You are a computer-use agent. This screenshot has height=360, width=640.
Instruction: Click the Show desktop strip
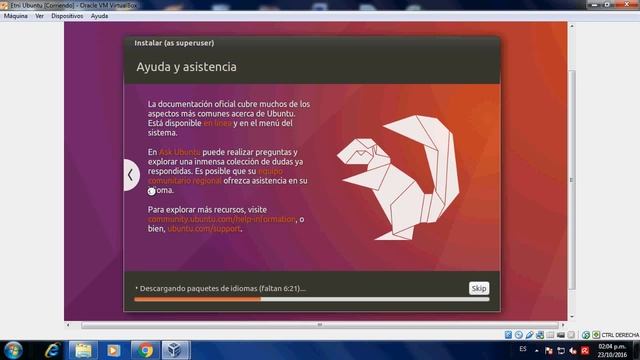[x=636, y=350]
